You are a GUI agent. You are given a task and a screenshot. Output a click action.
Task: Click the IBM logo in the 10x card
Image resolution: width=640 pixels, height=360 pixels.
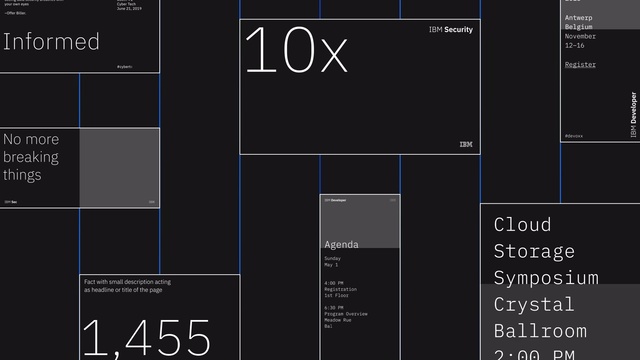tap(466, 144)
